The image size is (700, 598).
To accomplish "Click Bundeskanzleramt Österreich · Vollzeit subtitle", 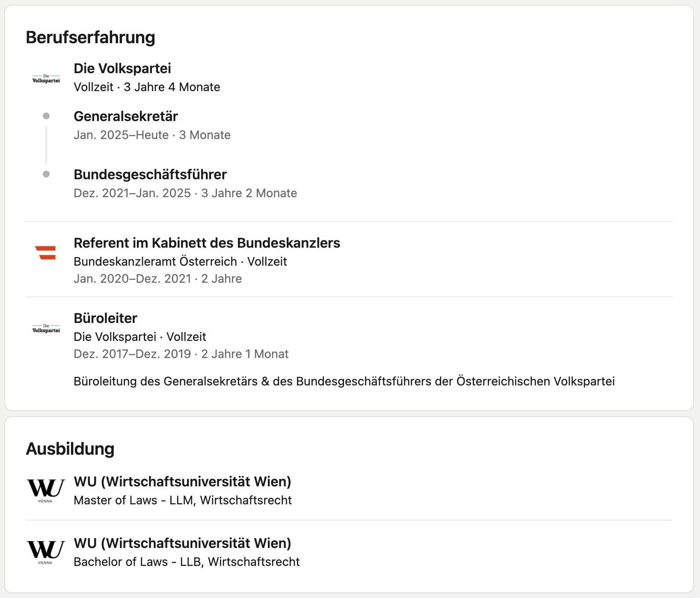I will point(180,261).
